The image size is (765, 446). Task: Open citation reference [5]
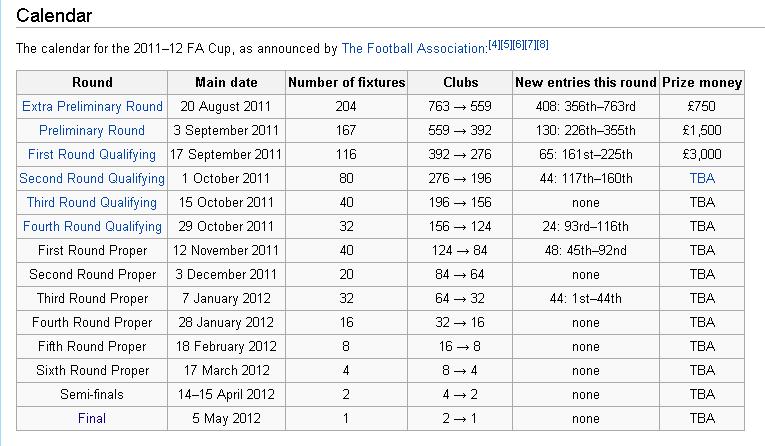click(x=506, y=44)
